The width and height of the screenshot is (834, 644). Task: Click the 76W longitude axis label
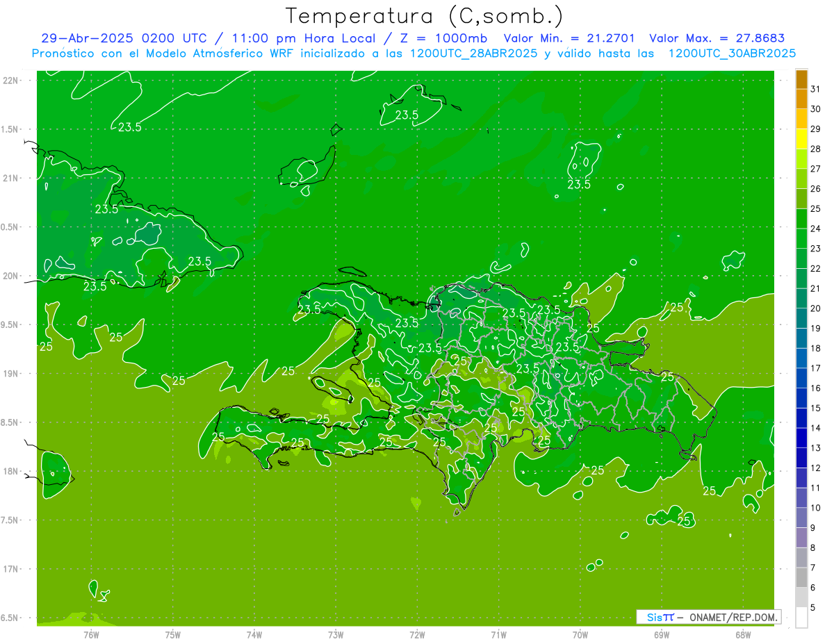pos(91,635)
